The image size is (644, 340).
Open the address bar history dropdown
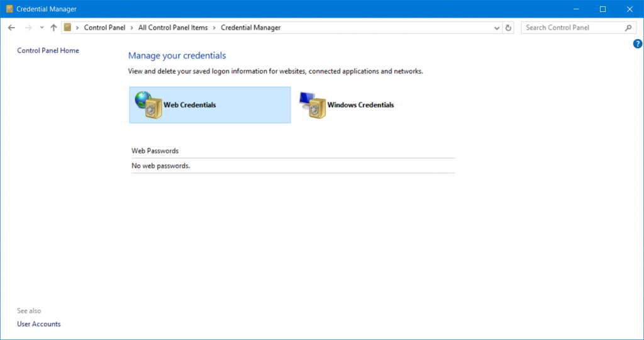coord(497,28)
